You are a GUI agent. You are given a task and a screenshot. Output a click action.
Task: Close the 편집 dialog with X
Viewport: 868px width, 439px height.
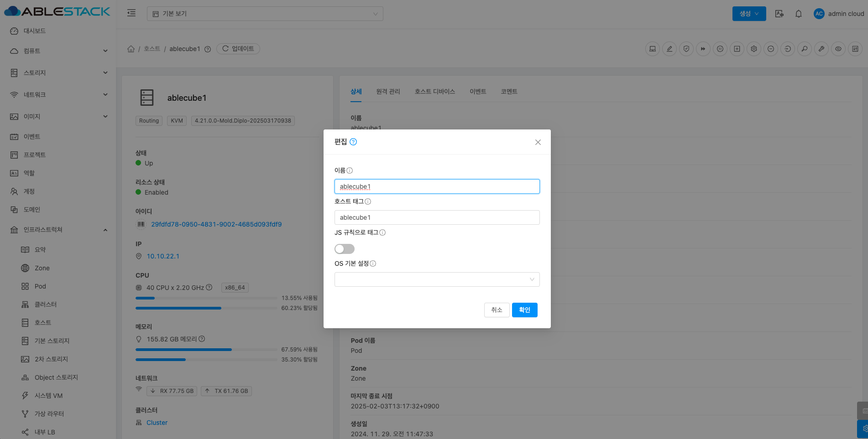click(538, 142)
